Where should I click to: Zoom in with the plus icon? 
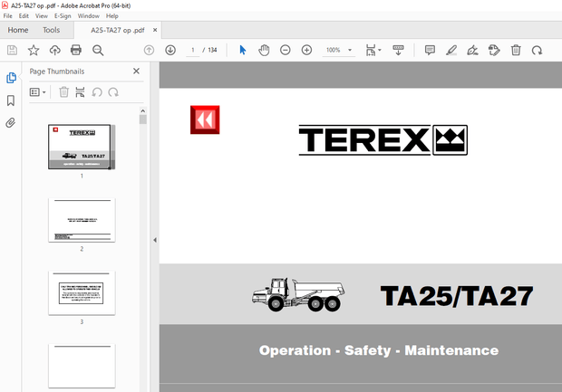(x=306, y=50)
